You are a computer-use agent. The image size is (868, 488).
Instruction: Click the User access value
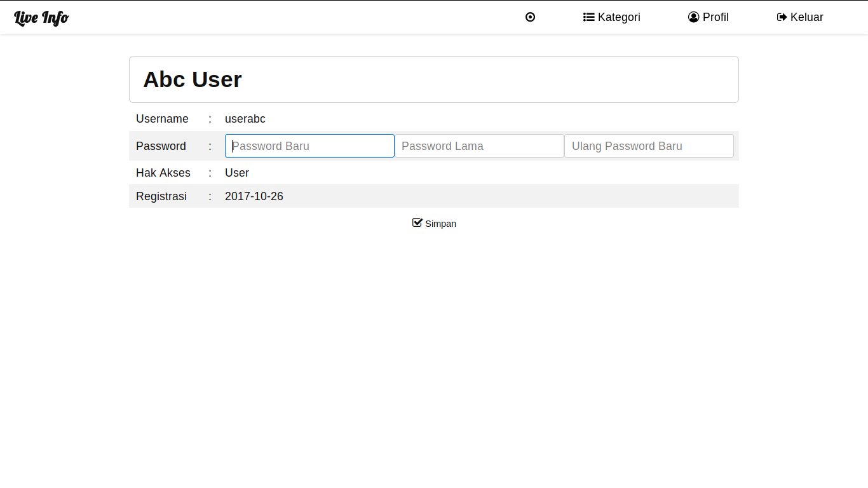tap(237, 173)
